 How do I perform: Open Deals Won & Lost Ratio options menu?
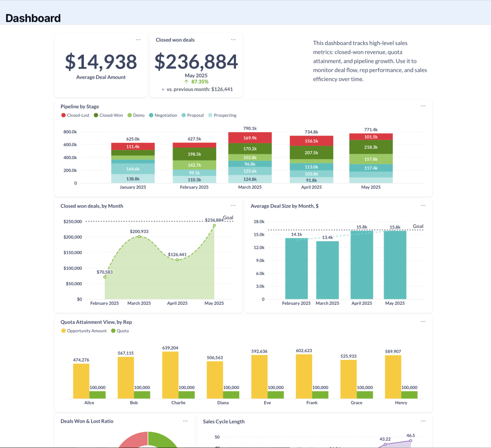(186, 421)
